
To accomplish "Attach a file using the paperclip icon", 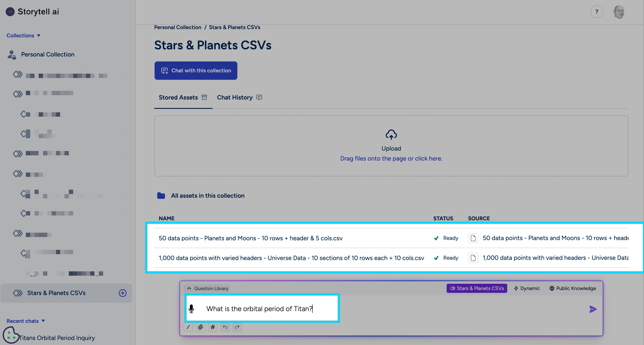I will (200, 327).
